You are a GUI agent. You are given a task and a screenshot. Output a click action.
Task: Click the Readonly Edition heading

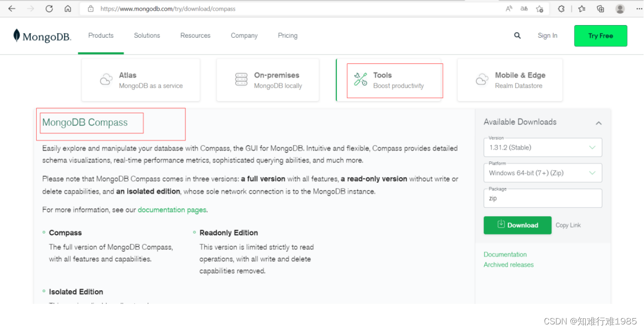pos(229,233)
